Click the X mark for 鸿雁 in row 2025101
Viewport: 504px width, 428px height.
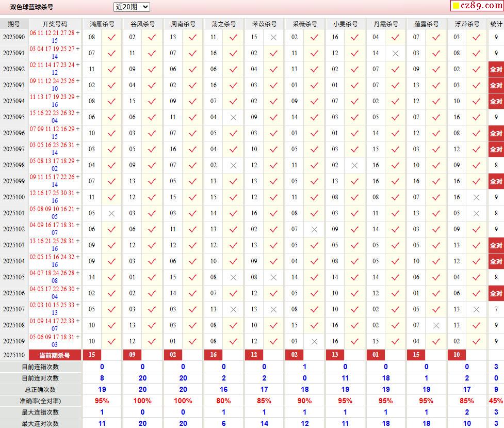click(111, 213)
